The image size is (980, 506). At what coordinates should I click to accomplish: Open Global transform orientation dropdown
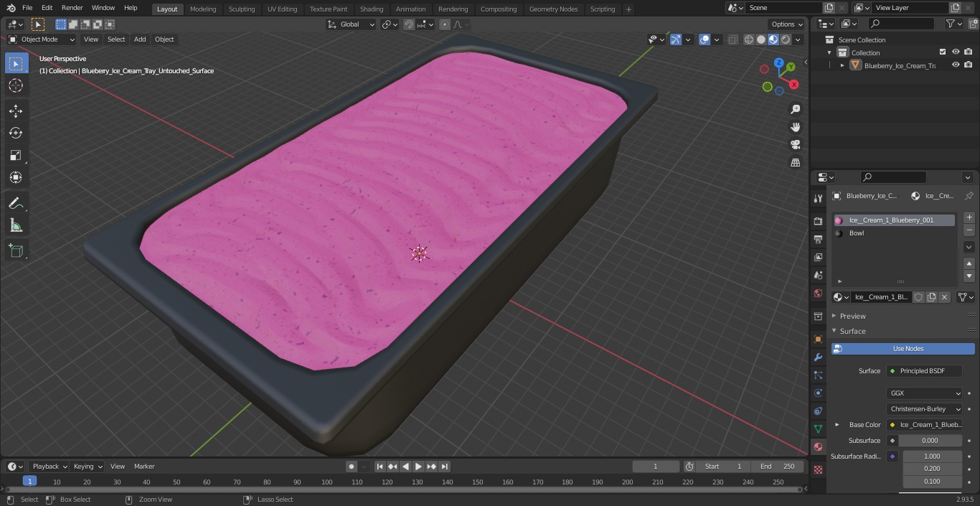[351, 24]
